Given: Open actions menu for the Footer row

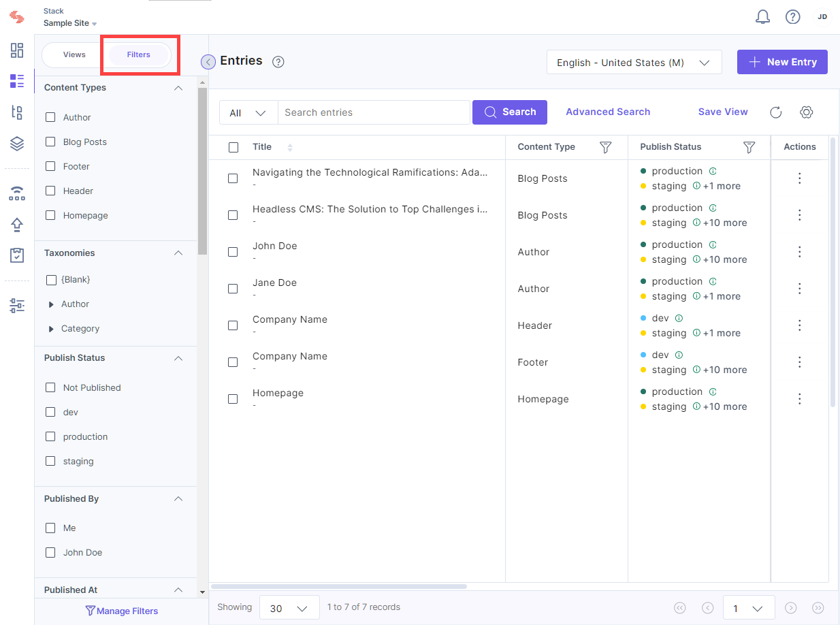Looking at the screenshot, I should [x=800, y=362].
